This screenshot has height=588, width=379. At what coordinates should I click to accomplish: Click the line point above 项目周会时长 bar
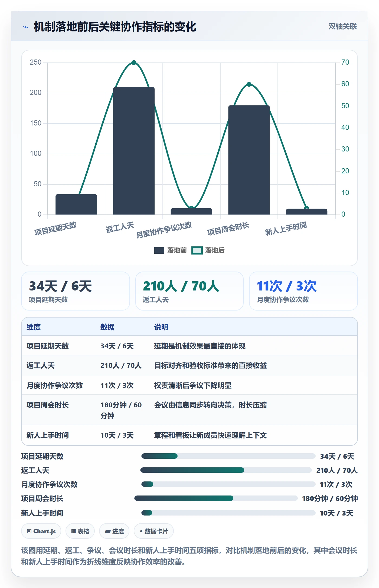tap(249, 84)
